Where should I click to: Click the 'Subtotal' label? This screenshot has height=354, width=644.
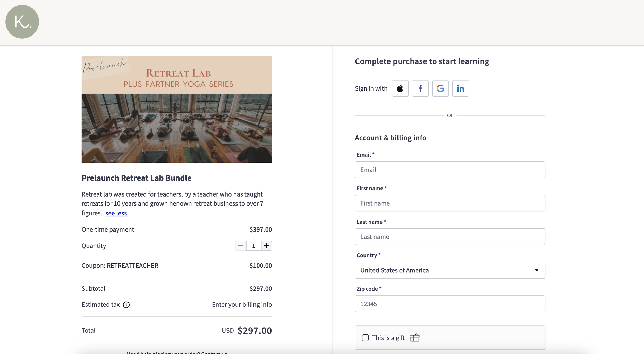point(93,289)
